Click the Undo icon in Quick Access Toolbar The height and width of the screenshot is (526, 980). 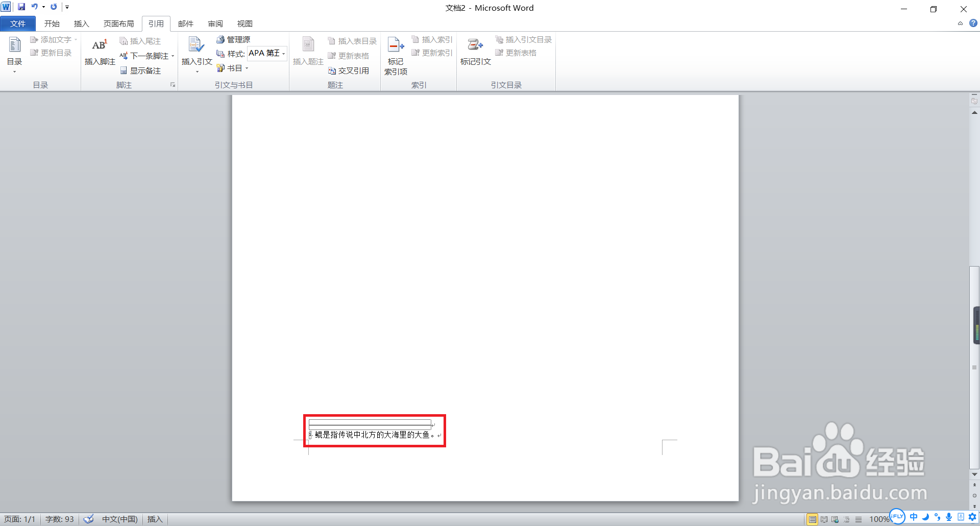(x=34, y=7)
